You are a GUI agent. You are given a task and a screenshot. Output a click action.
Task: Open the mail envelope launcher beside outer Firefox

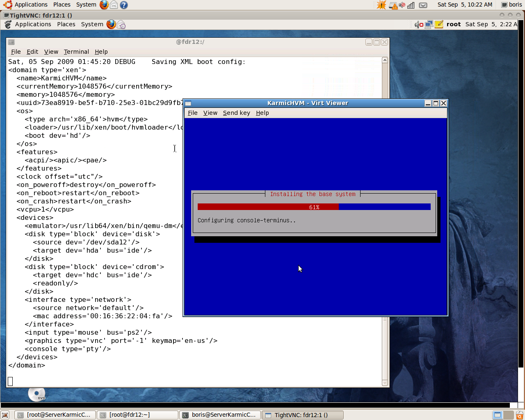coord(114,5)
